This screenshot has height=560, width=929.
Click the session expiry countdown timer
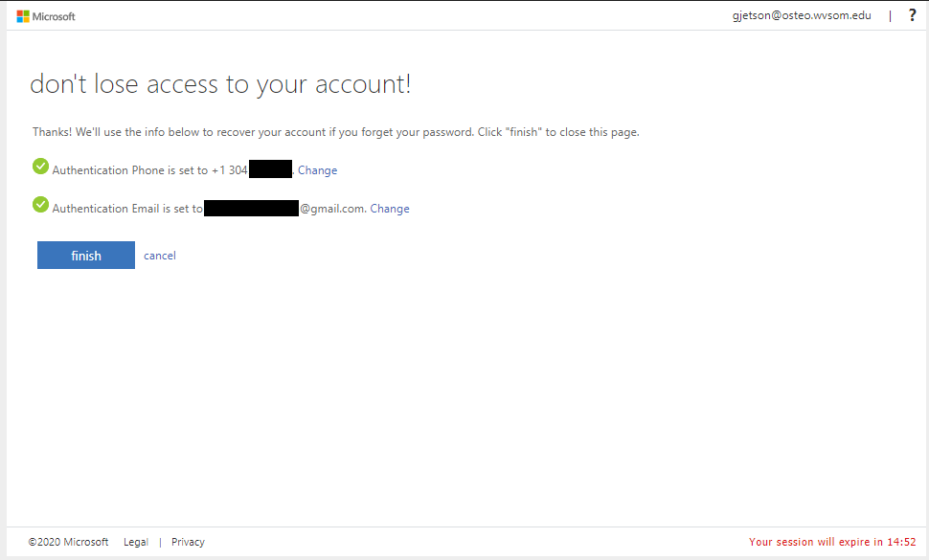832,542
